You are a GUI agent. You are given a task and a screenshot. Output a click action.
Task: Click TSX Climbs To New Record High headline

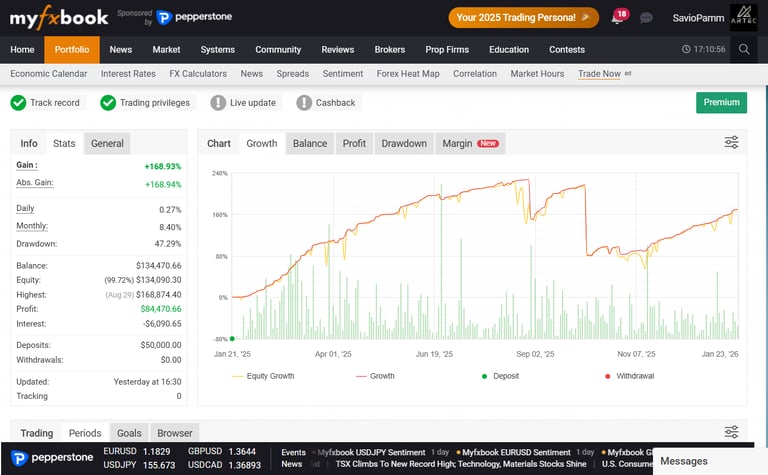(x=460, y=464)
